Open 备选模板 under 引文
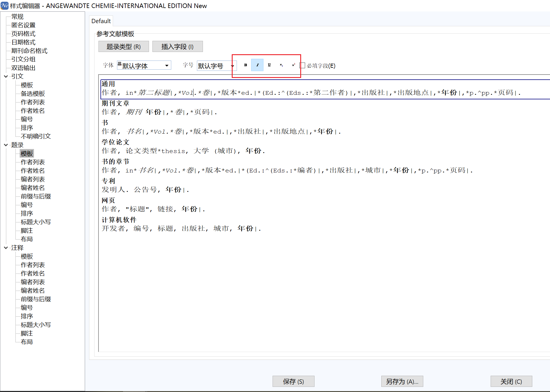This screenshot has width=550, height=392. (x=33, y=94)
